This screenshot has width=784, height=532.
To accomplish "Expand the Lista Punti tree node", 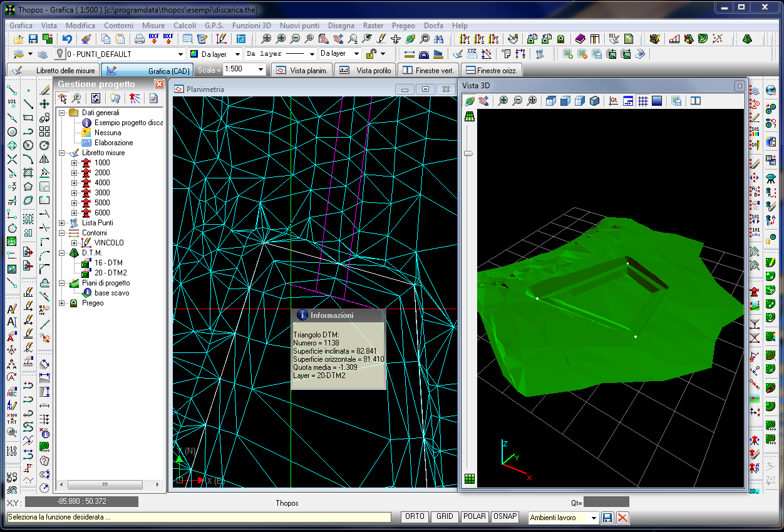I will coord(62,223).
